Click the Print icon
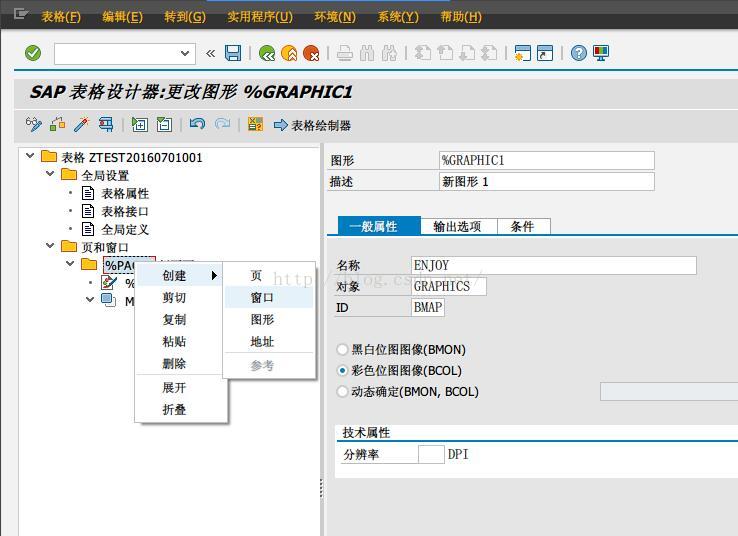Image resolution: width=738 pixels, height=536 pixels. point(345,53)
